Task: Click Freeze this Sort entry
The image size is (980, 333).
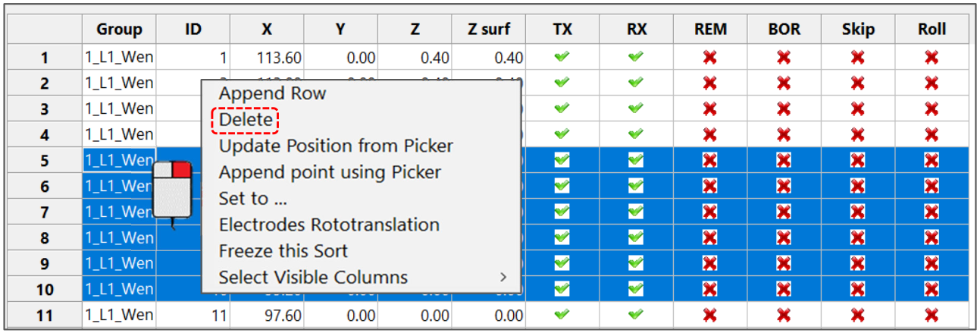Action: click(283, 251)
